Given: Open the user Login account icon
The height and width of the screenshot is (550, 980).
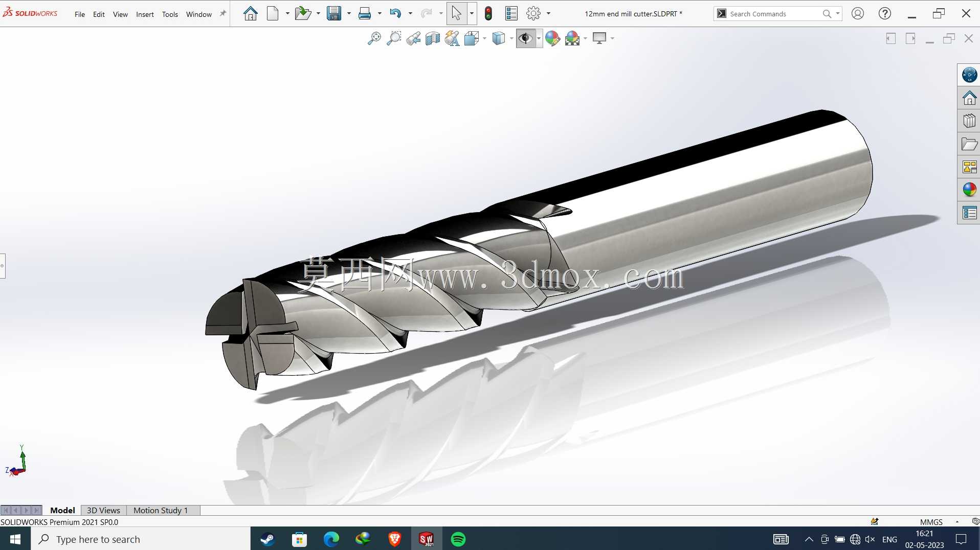Looking at the screenshot, I should click(x=858, y=13).
